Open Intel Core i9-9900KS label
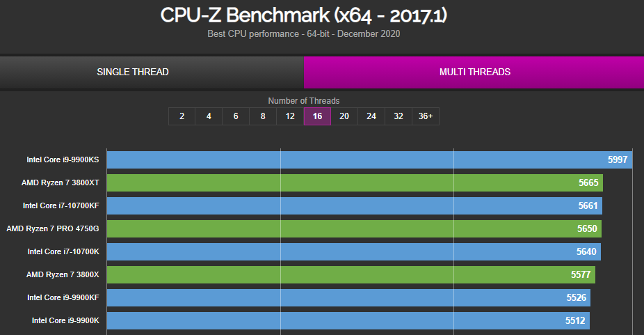Viewport: 644px width, 335px height. coord(63,159)
